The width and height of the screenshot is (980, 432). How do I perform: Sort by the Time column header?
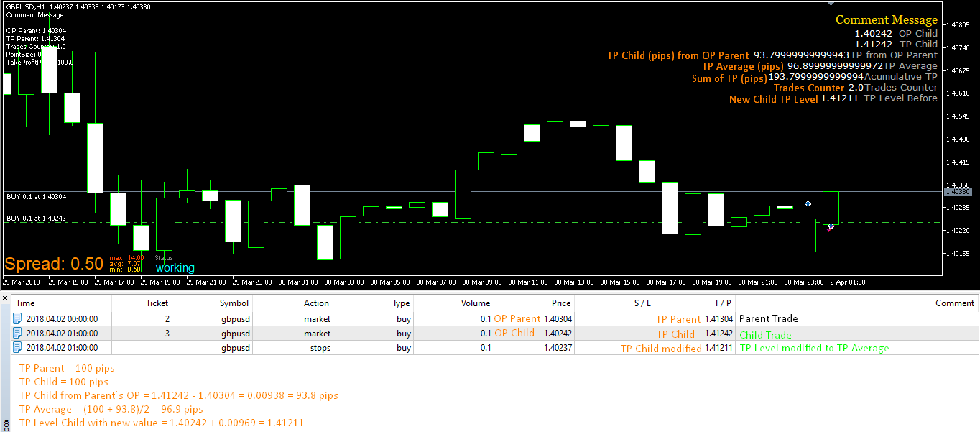pyautogui.click(x=25, y=303)
